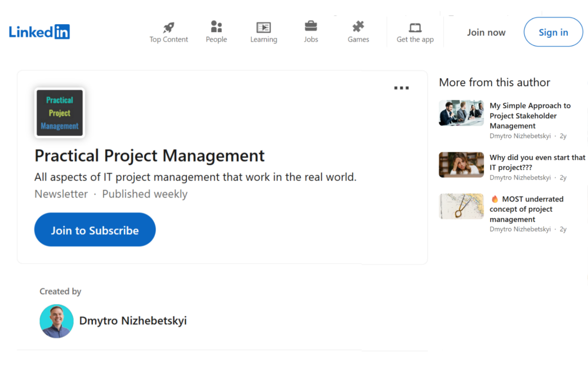Click the People menu label
Viewport: 588px width, 392px height.
pyautogui.click(x=216, y=40)
